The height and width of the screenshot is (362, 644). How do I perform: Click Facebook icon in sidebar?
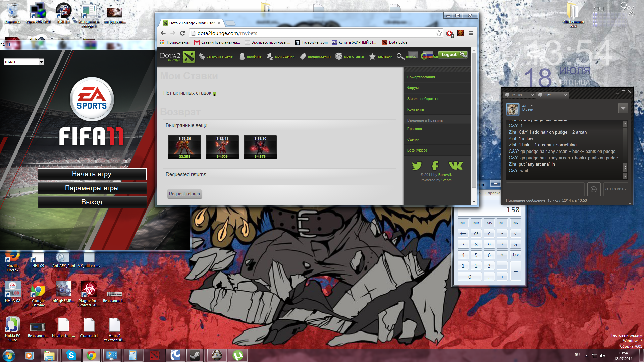click(x=435, y=166)
